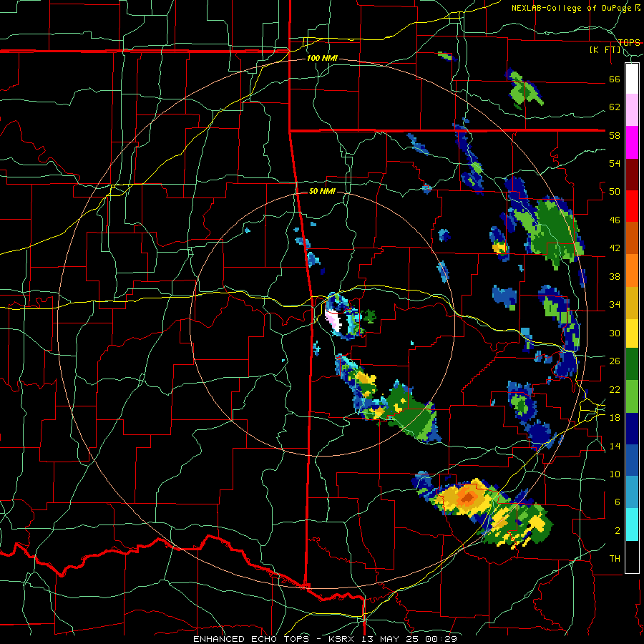Viewport: 644px width, 644px height.
Task: Pick the dark green legend band
Action: point(632,364)
